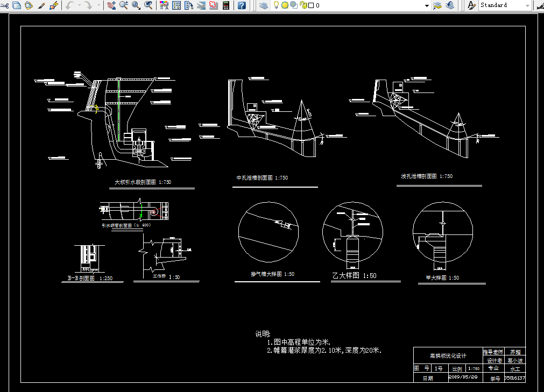Click the layer 0 color square

pyautogui.click(x=311, y=5)
